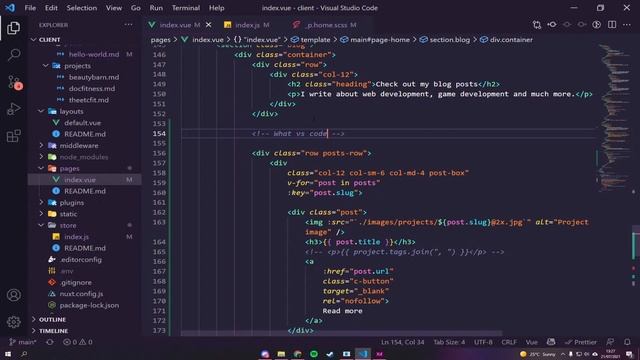Open package-lock.json in the file tree

tap(89, 305)
